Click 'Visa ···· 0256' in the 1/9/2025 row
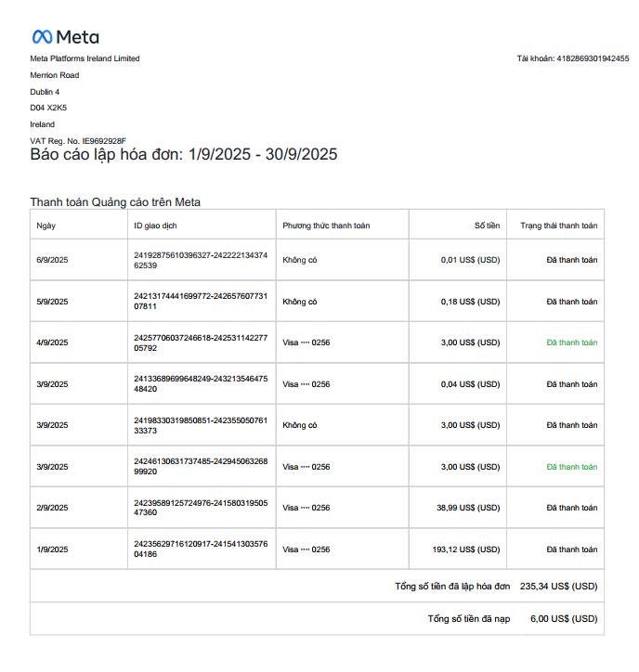 306,549
